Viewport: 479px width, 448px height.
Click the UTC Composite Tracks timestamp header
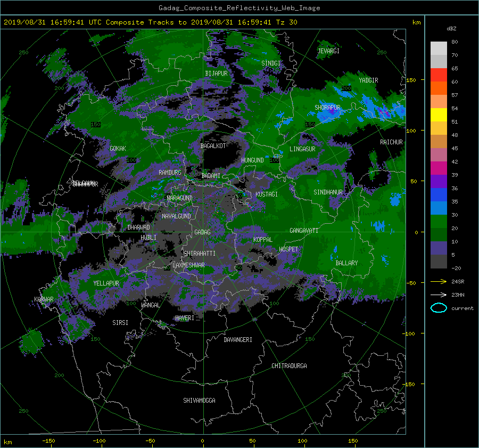pyautogui.click(x=150, y=22)
